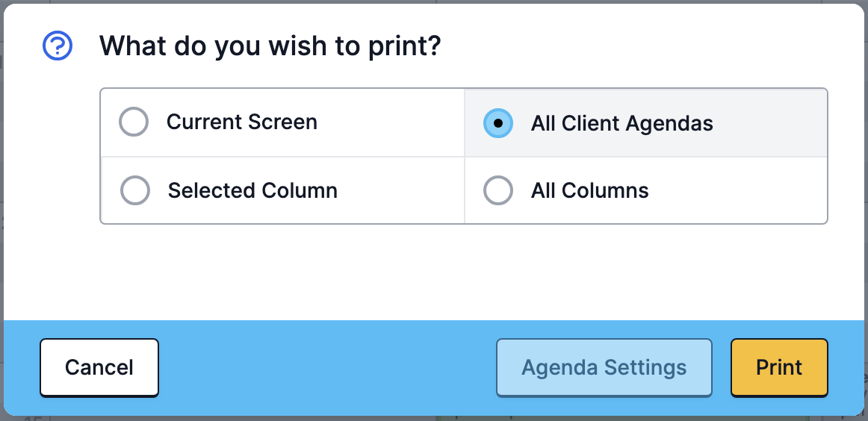This screenshot has height=421, width=868.
Task: Click empty space right of Current Screen label
Action: 390,122
